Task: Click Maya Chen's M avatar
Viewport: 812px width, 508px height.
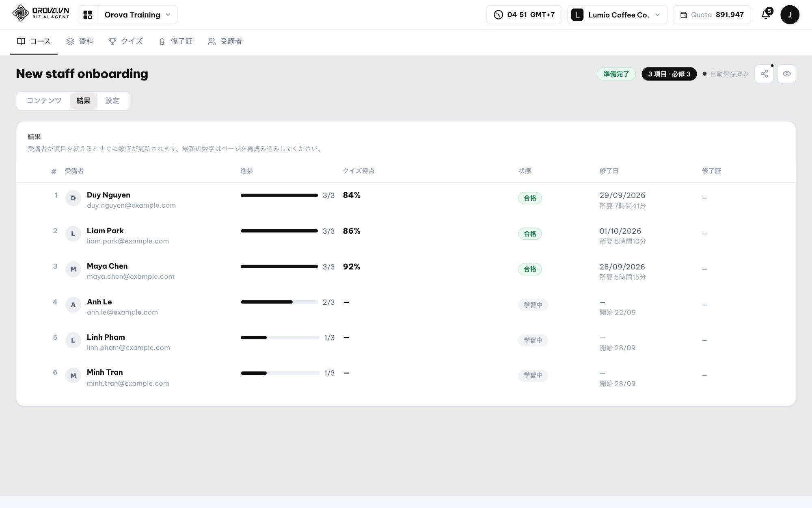Action: pyautogui.click(x=73, y=269)
